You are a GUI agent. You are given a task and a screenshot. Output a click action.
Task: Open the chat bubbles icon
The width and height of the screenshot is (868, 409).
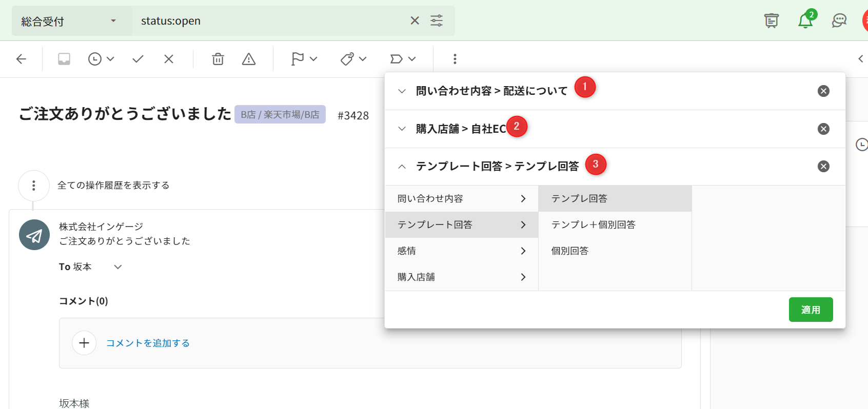[839, 21]
